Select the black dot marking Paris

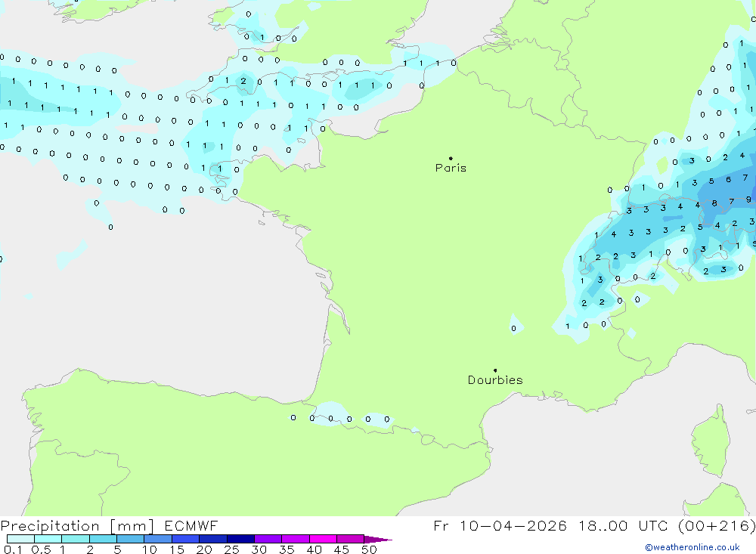pos(451,158)
